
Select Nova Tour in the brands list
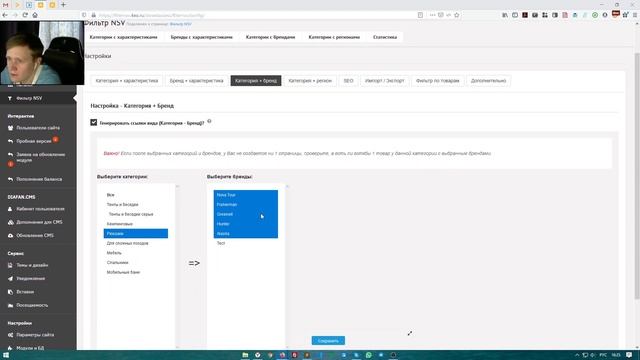coord(246,195)
